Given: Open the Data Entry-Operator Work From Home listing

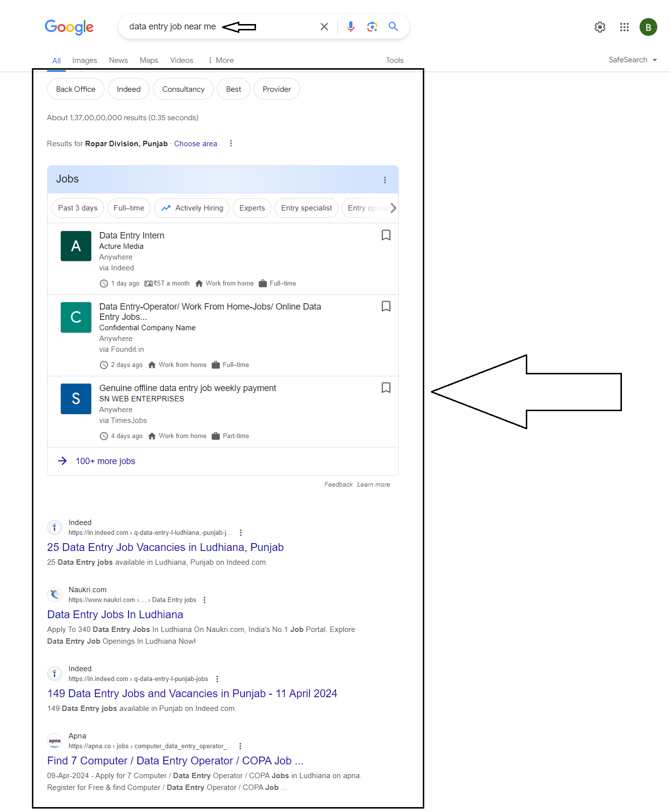Looking at the screenshot, I should [210, 312].
